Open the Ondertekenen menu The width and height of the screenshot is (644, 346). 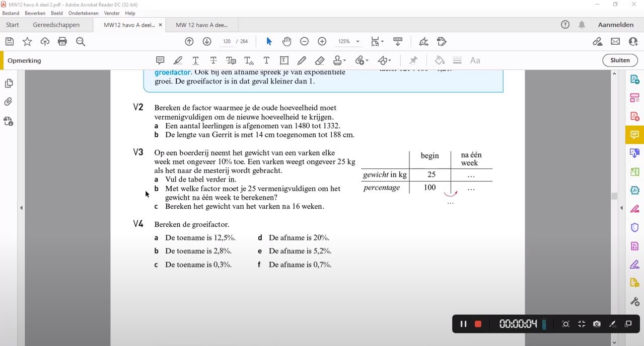point(84,13)
